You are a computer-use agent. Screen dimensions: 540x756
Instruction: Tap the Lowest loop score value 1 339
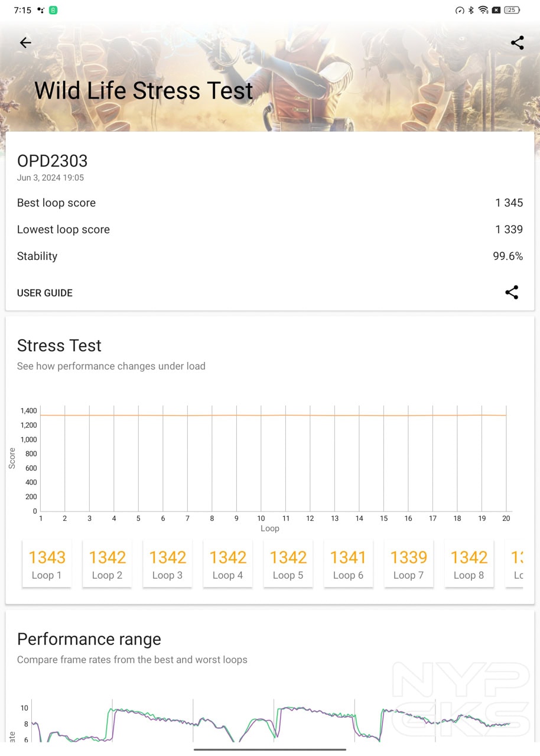click(509, 229)
